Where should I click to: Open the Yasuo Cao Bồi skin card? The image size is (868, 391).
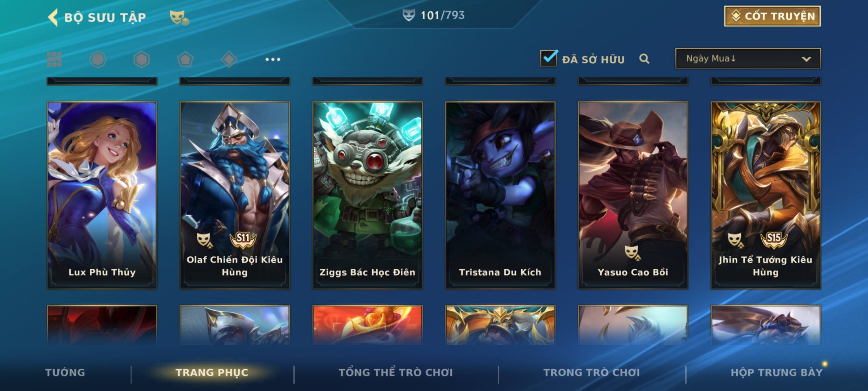click(x=633, y=195)
